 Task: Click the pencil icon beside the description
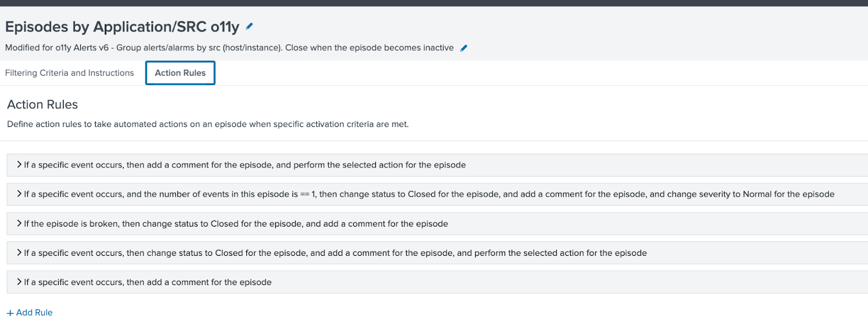464,48
